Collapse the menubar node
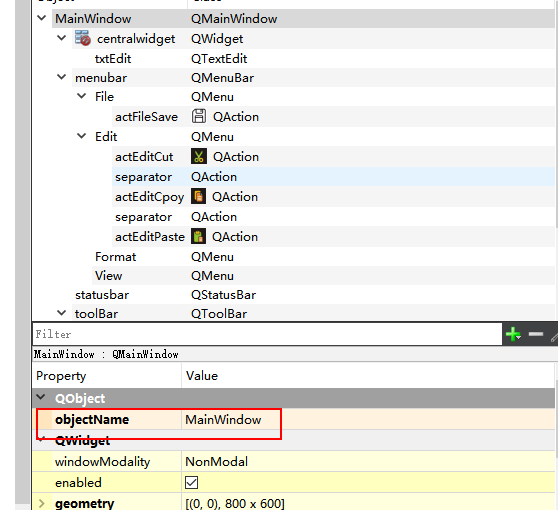This screenshot has width=558, height=510. (62, 77)
